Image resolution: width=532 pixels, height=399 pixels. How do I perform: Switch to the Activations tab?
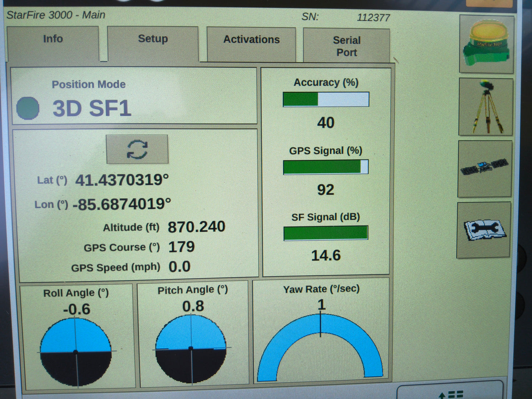(x=251, y=44)
